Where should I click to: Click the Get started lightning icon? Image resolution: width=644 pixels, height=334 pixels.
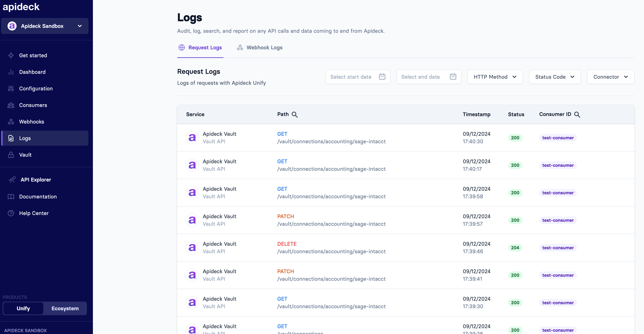tap(11, 55)
